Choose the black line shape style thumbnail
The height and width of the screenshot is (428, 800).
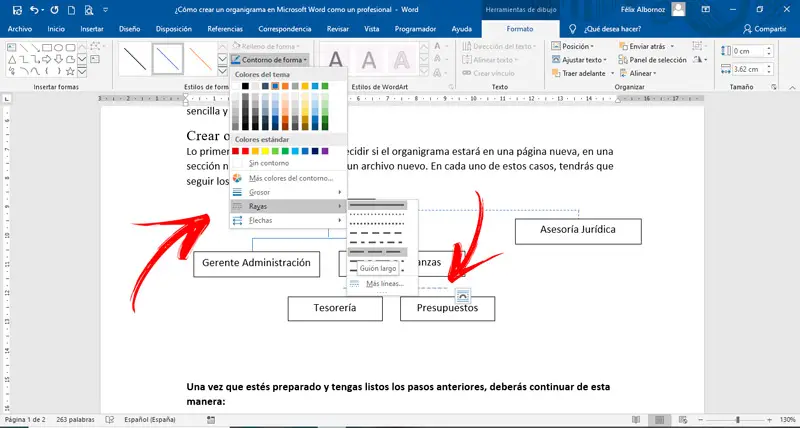click(135, 59)
